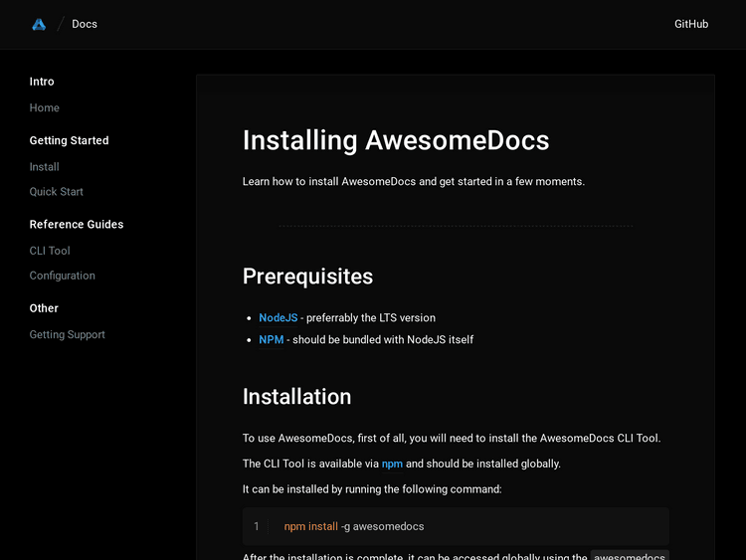Click the Other section heading
Screen dimensions: 746x560
click(x=44, y=308)
